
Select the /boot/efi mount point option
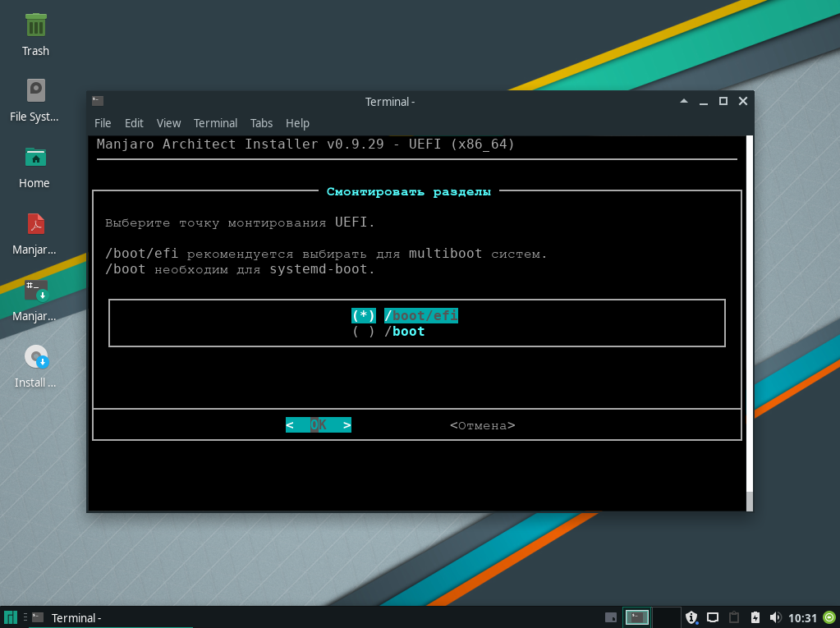[405, 315]
